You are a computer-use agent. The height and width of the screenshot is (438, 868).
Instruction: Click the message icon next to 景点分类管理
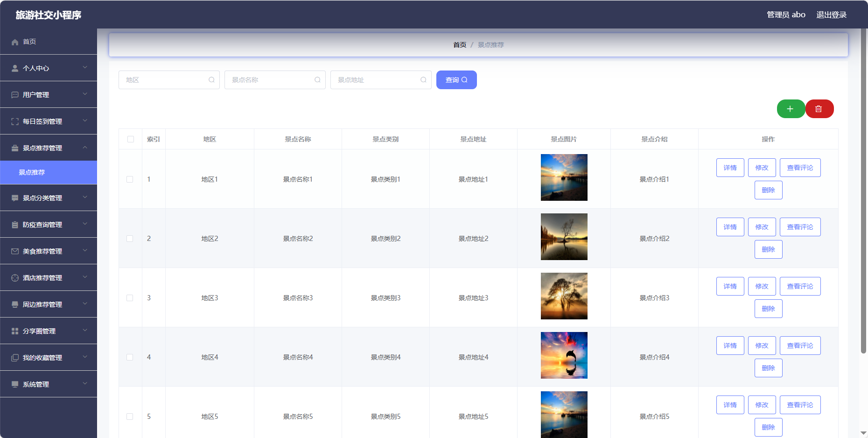click(x=15, y=198)
